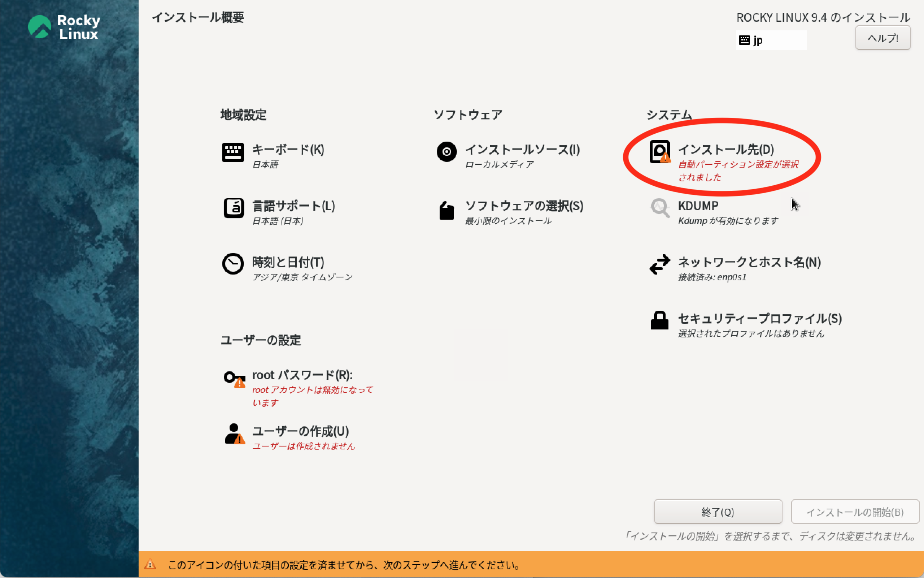Click the root アカウントは無効になっています text
924x578 pixels.
313,396
